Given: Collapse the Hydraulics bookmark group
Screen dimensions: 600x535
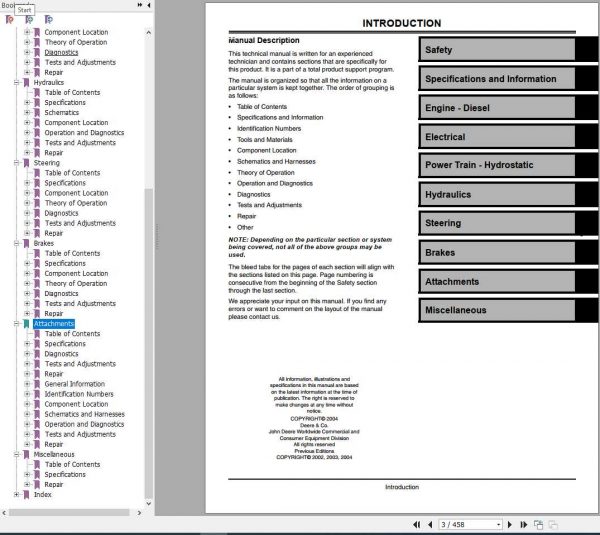Looking at the screenshot, I should pos(16,83).
